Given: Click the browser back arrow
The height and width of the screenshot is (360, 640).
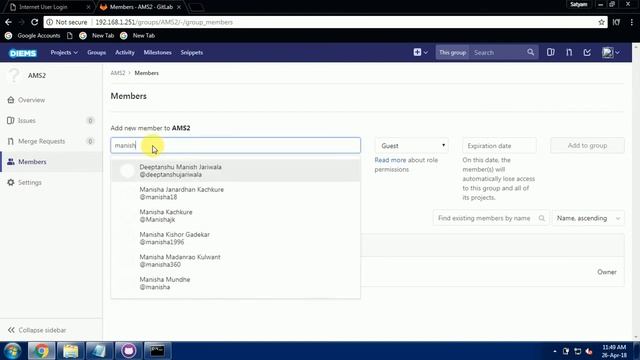Looking at the screenshot, I should click(9, 22).
